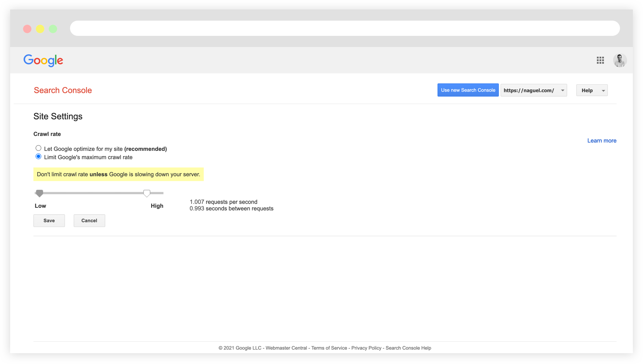Image resolution: width=643 pixels, height=364 pixels.
Task: Open the Google apps grid
Action: coord(600,60)
